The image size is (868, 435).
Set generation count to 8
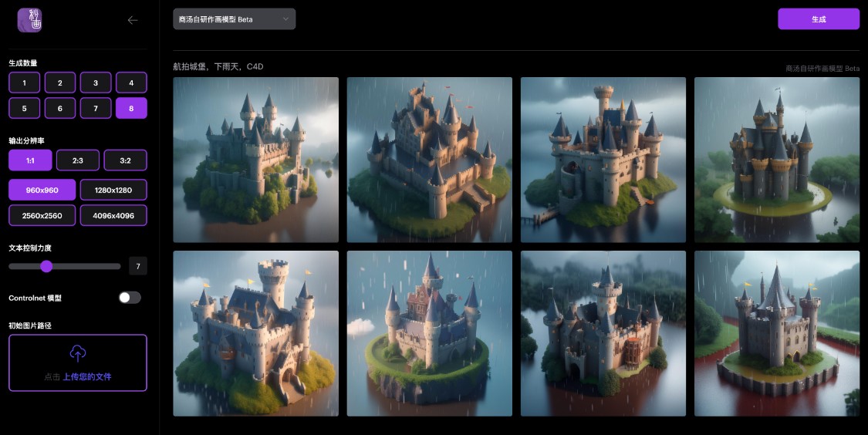tap(131, 108)
